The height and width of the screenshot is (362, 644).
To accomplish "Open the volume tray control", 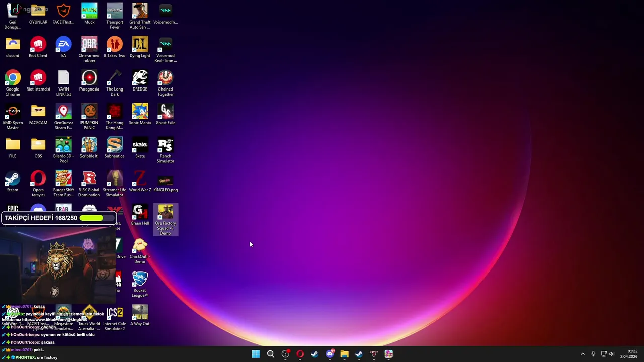I will click(x=612, y=354).
